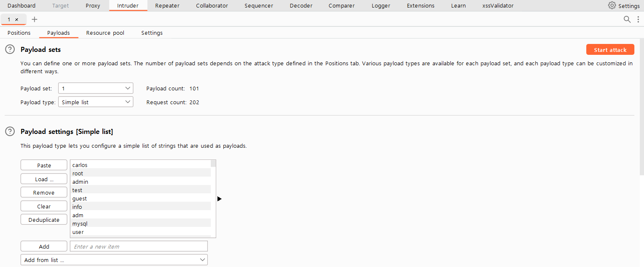
Task: Open the xssValidator tab
Action: coord(498,5)
